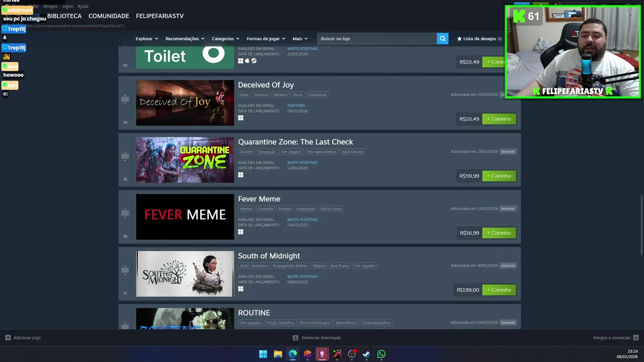The width and height of the screenshot is (644, 362).
Task: Click remover on ROUTINE row
Action: (x=508, y=322)
